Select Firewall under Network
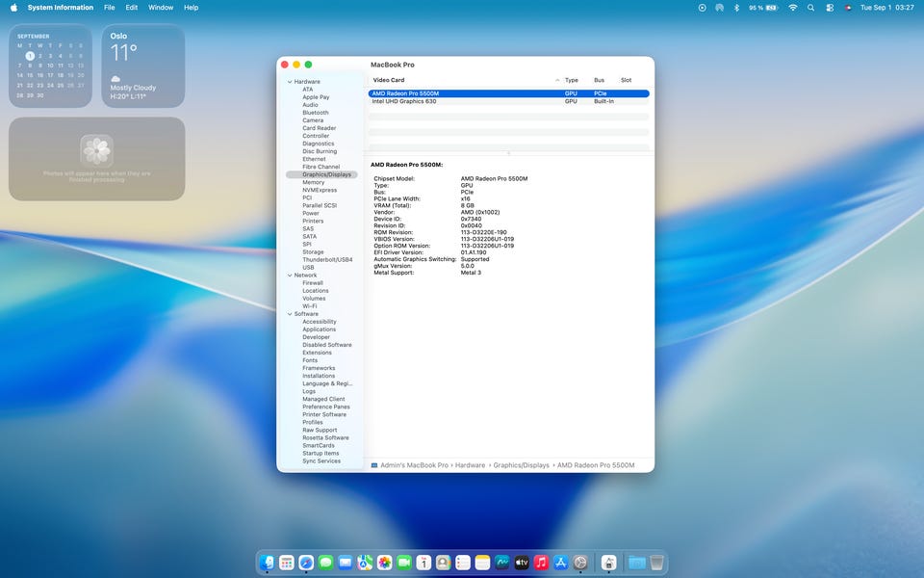Screen dimensions: 924x578 [313, 283]
